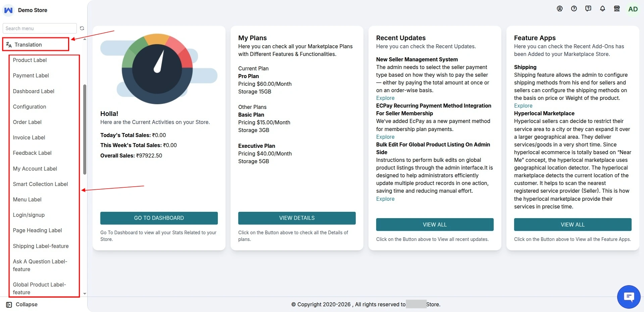Click Explore under New Seller Management System

tap(385, 98)
